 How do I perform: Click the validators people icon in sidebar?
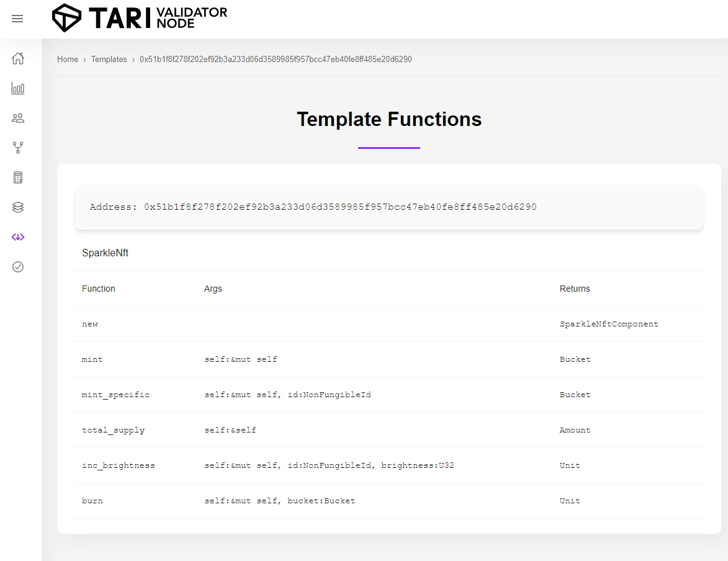18,118
